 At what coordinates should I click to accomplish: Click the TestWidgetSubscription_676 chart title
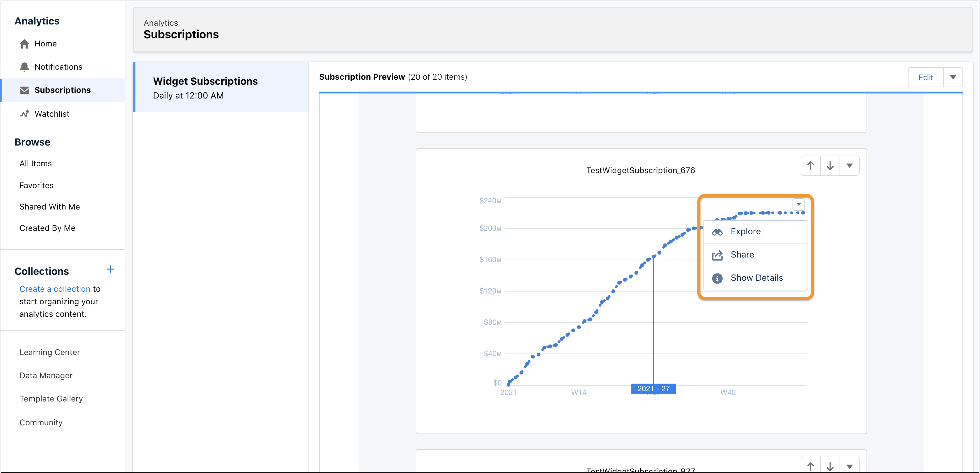tap(641, 171)
